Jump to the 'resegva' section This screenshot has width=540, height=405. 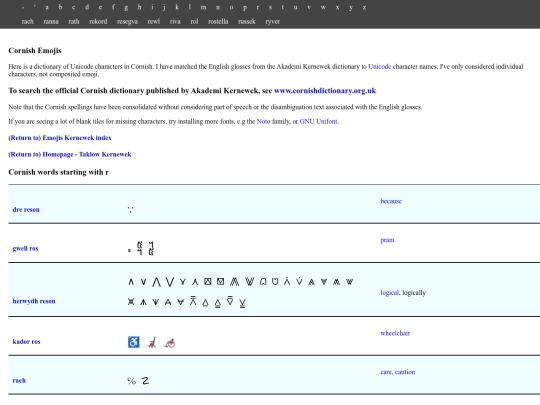pyautogui.click(x=127, y=22)
